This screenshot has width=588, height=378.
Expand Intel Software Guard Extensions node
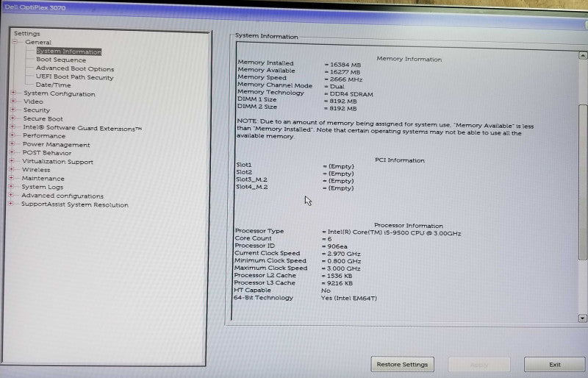[x=12, y=126]
